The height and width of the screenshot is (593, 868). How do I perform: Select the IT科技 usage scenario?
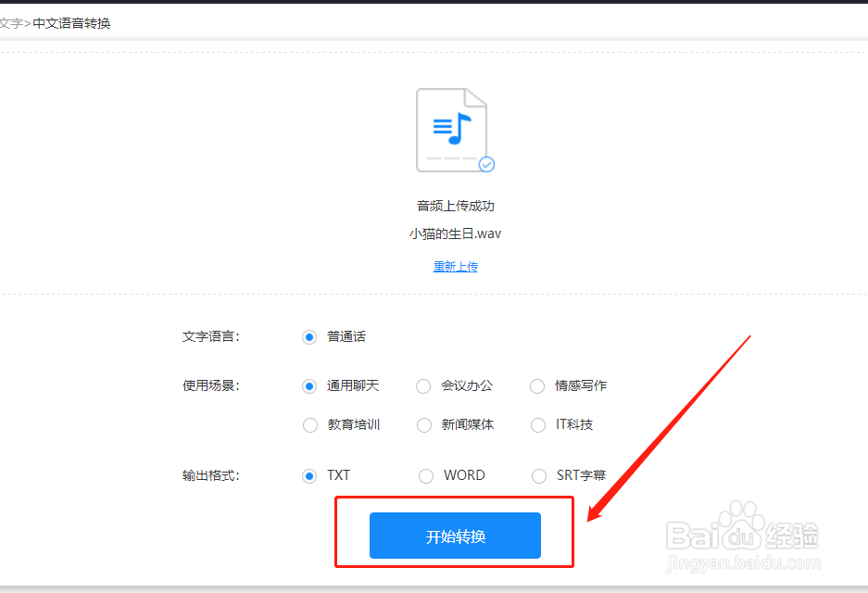537,424
